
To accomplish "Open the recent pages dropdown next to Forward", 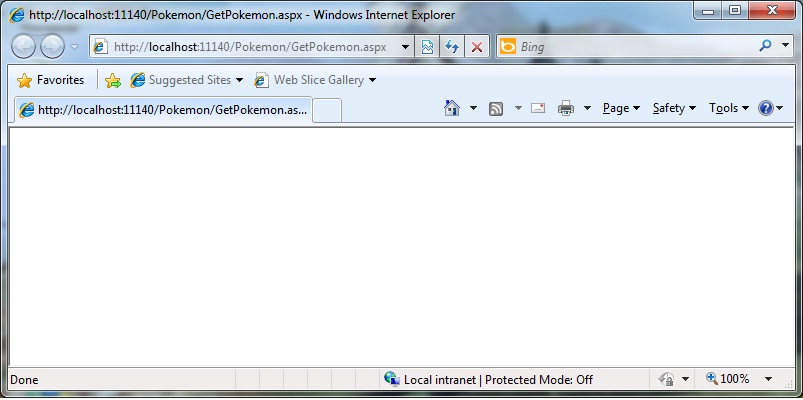I will 75,47.
